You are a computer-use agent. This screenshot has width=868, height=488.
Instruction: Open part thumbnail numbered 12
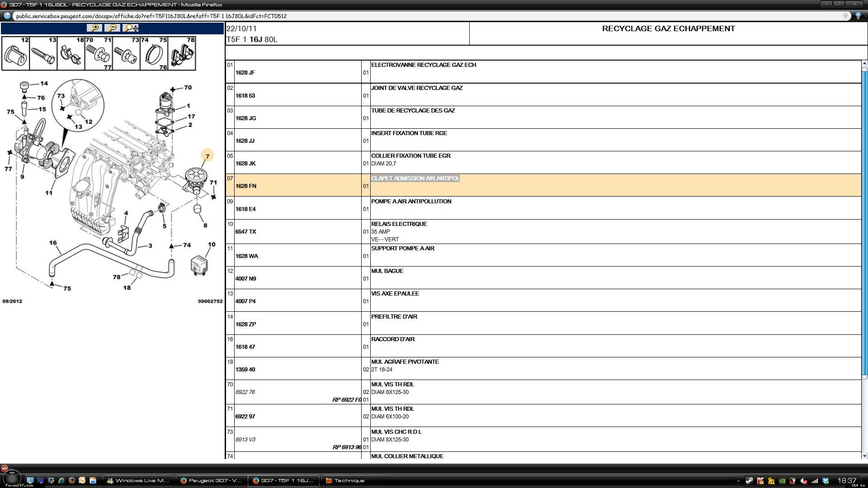(16, 54)
